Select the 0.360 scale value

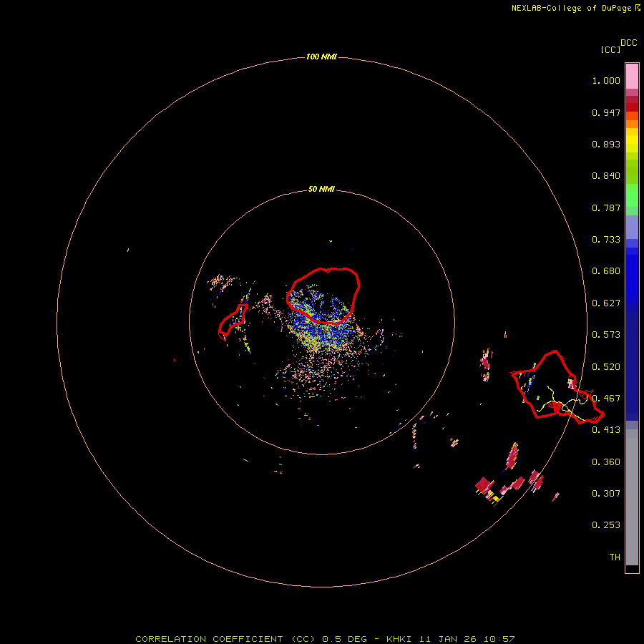[606, 462]
